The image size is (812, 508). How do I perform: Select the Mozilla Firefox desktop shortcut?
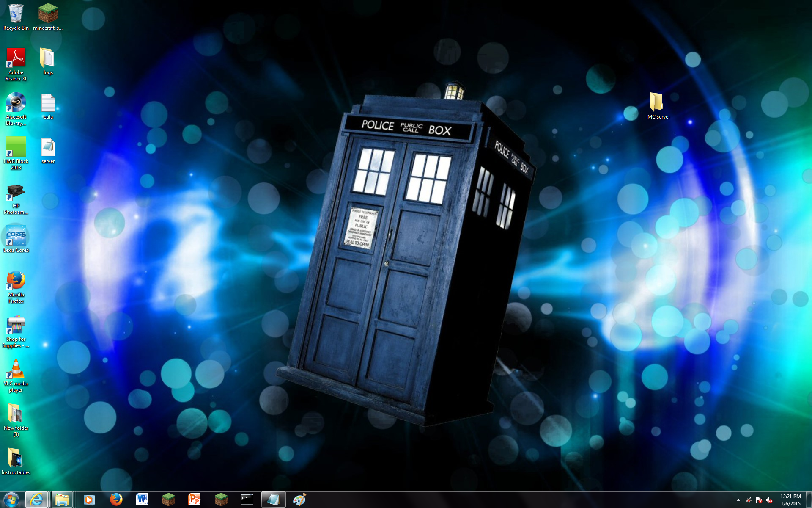click(16, 287)
